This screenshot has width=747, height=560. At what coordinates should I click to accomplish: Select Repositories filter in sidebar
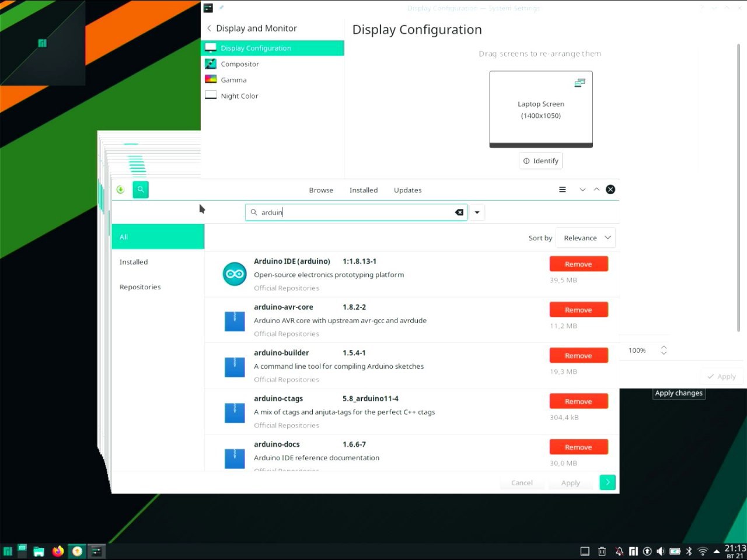click(158, 287)
